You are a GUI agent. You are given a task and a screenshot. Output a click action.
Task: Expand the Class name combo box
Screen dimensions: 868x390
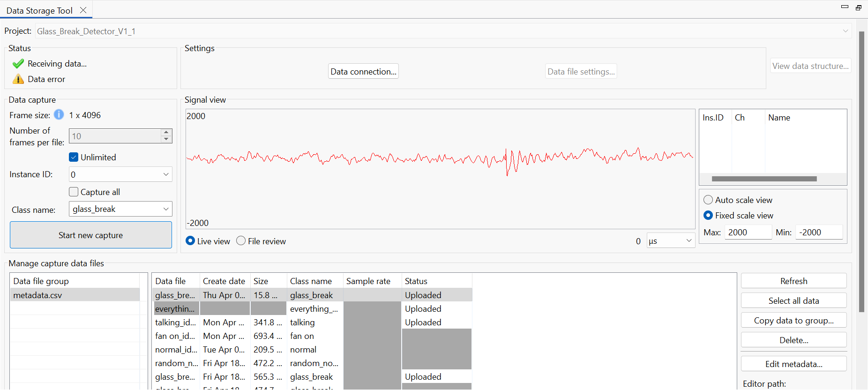(165, 209)
